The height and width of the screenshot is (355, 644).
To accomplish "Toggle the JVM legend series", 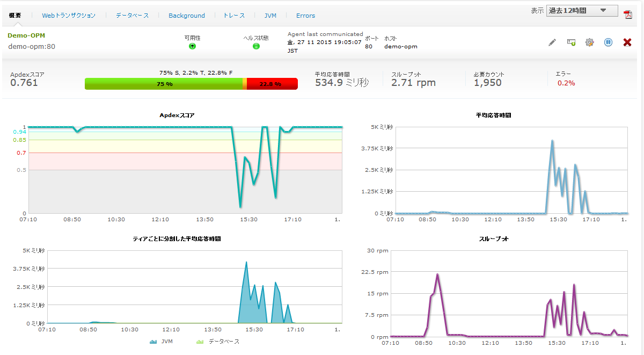I will pyautogui.click(x=161, y=342).
